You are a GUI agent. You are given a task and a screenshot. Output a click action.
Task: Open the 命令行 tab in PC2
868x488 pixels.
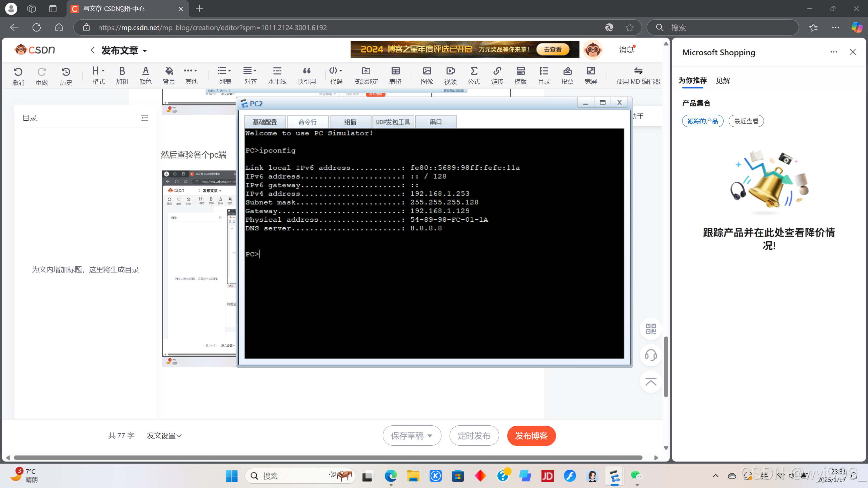307,122
